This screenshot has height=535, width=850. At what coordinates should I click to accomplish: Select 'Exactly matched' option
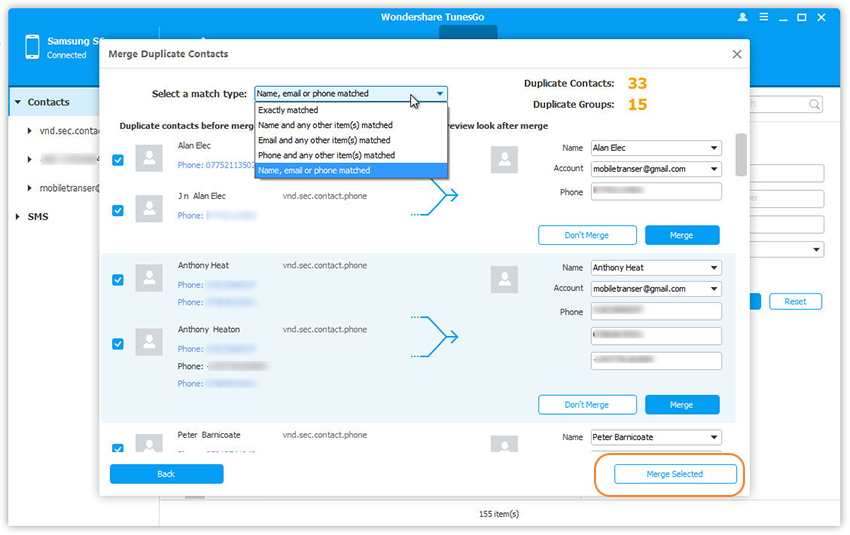coord(351,110)
